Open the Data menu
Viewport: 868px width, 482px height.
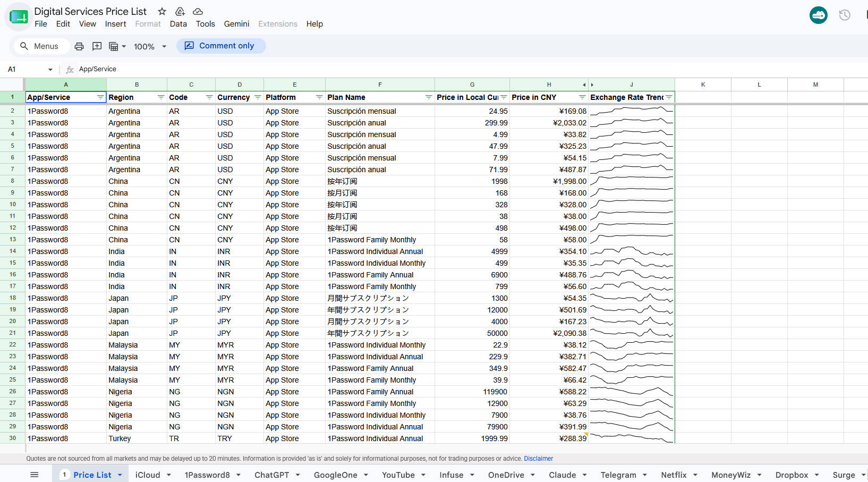click(x=178, y=24)
